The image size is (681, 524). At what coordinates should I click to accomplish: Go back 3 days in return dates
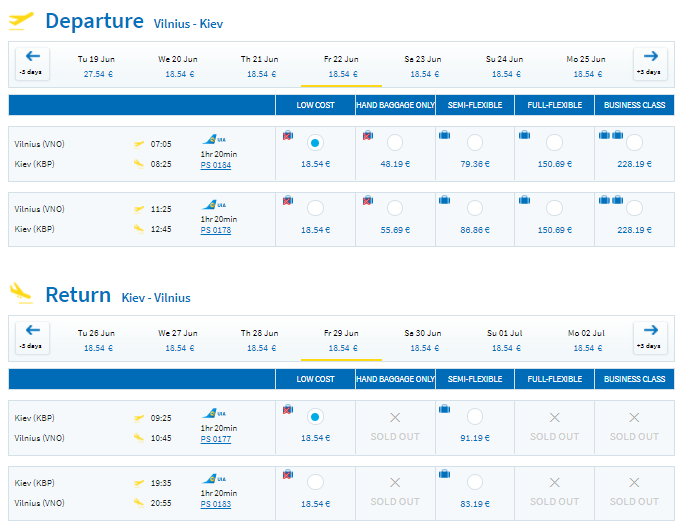click(x=33, y=338)
